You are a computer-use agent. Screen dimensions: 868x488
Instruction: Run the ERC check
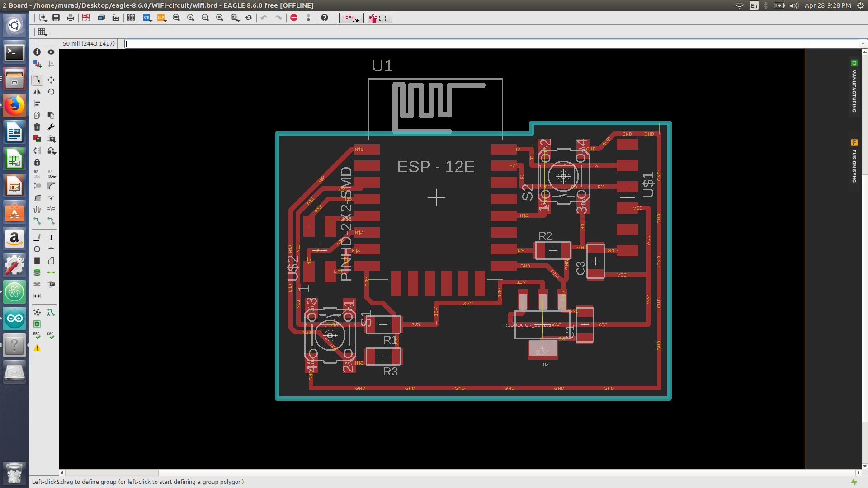(37, 336)
